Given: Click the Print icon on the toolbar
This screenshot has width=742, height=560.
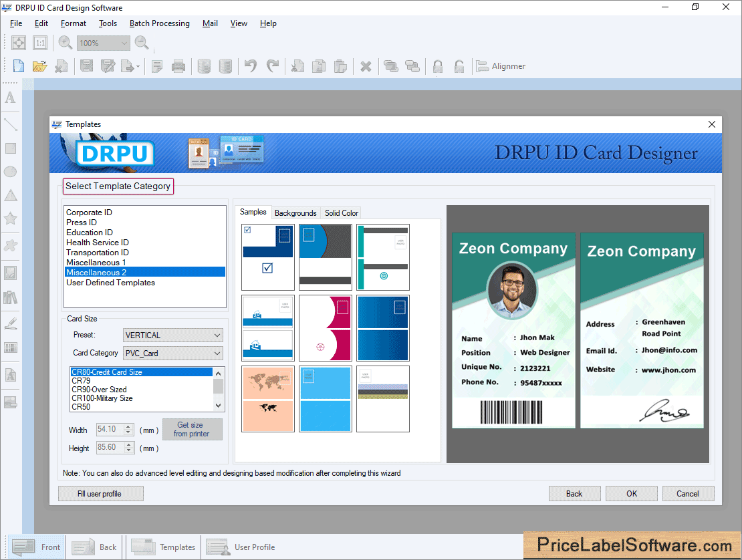Looking at the screenshot, I should 178,65.
